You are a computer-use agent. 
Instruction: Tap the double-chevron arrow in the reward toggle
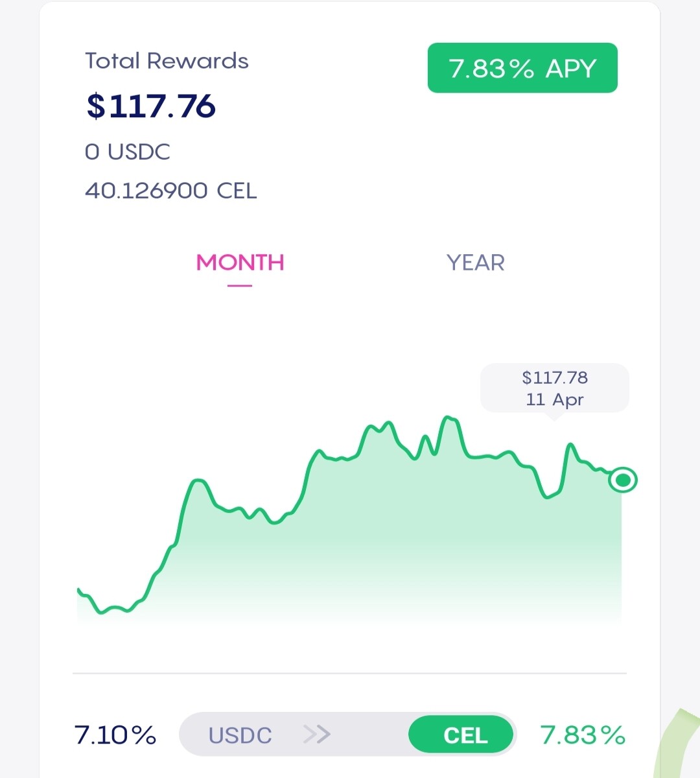(x=316, y=735)
